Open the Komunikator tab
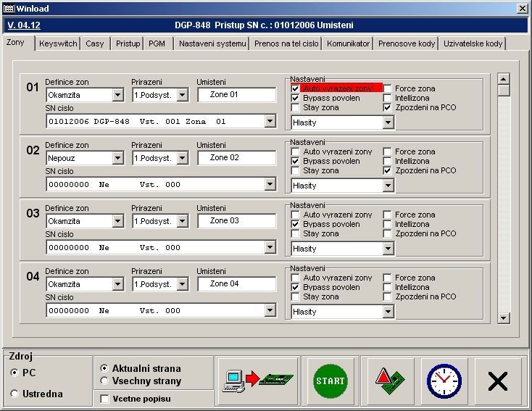Image resolution: width=532 pixels, height=411 pixels. click(349, 43)
